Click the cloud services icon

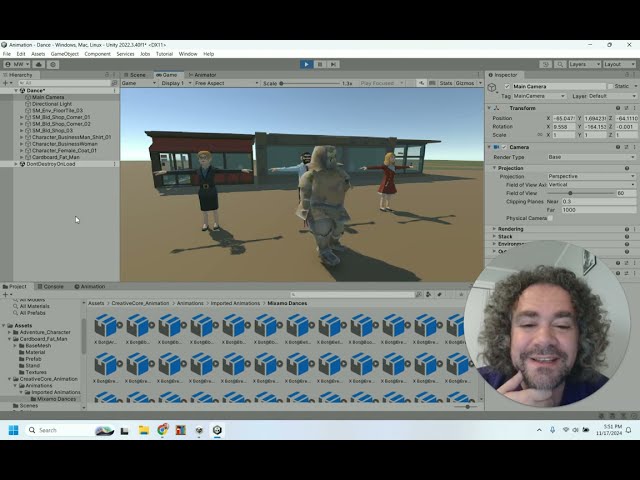pos(39,64)
